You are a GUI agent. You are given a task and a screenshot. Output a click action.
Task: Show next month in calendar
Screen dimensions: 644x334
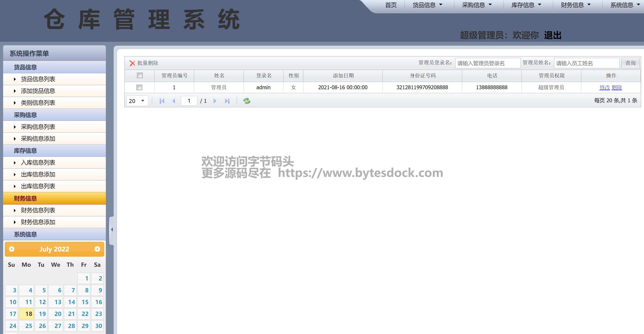click(x=97, y=249)
